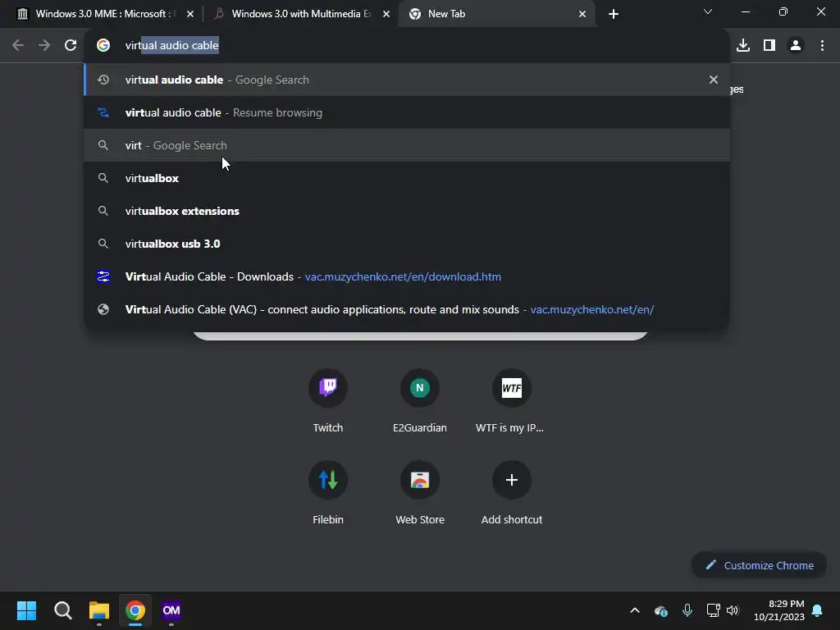Open the Chrome downloads icon
This screenshot has width=840, height=630.
(x=743, y=46)
